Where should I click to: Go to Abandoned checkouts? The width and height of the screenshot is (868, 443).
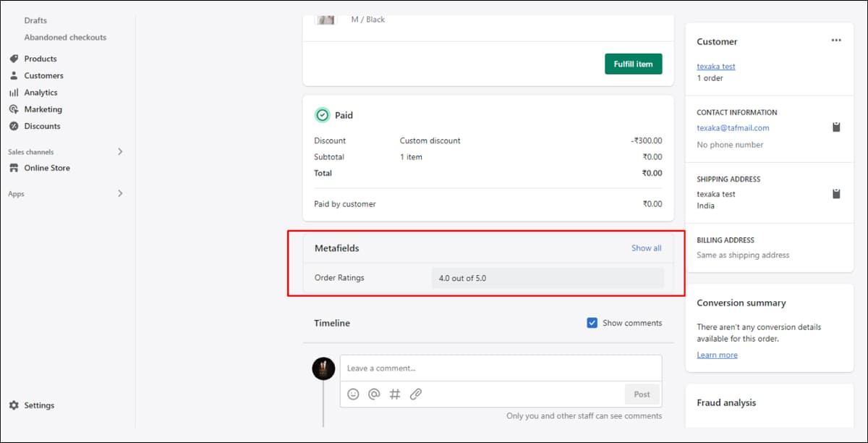pos(65,37)
